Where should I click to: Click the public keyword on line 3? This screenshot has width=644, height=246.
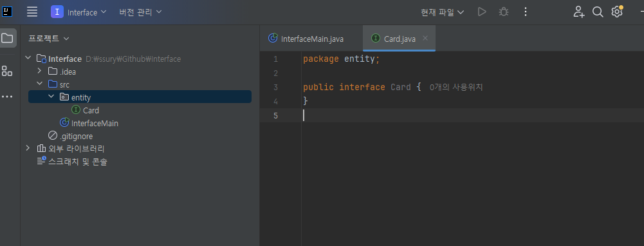(318, 87)
